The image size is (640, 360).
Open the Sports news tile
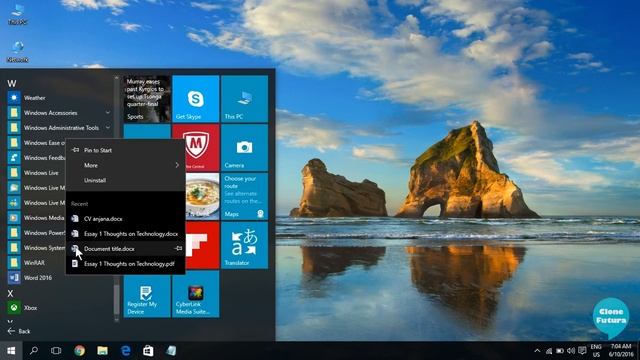(147, 99)
